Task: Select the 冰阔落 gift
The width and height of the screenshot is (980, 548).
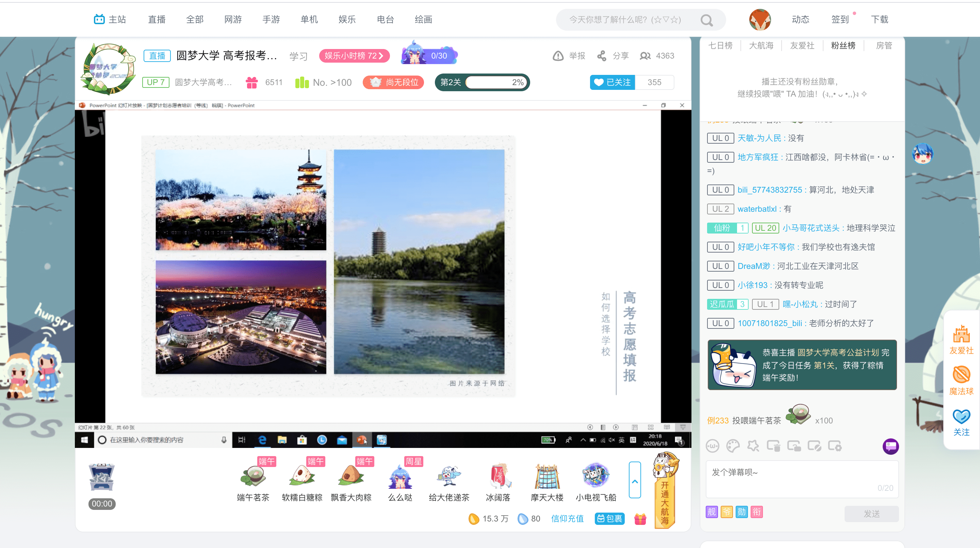Action: point(498,481)
